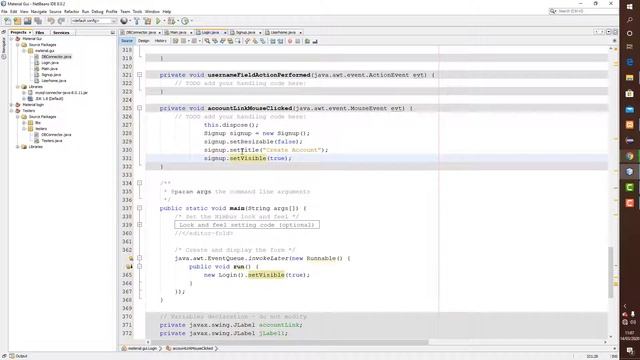640x360 pixels.
Task: Click the Microsoft Store taskbar icon
Action: [x=629, y=93]
